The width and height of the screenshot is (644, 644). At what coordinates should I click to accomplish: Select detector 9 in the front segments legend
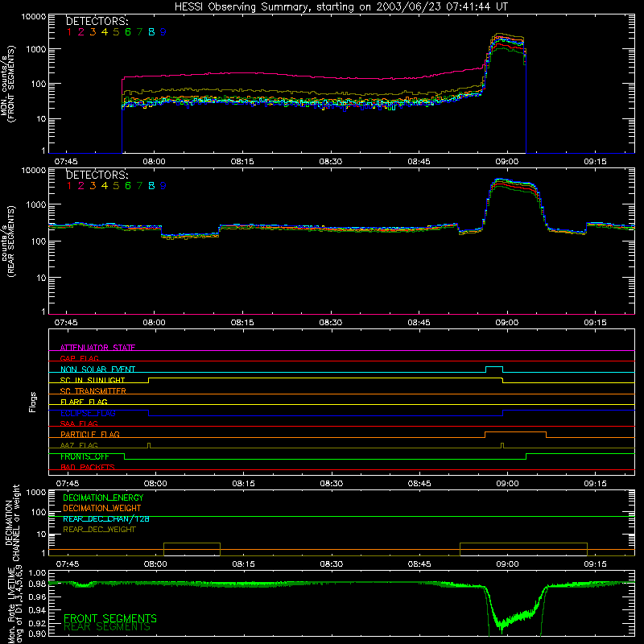click(163, 32)
